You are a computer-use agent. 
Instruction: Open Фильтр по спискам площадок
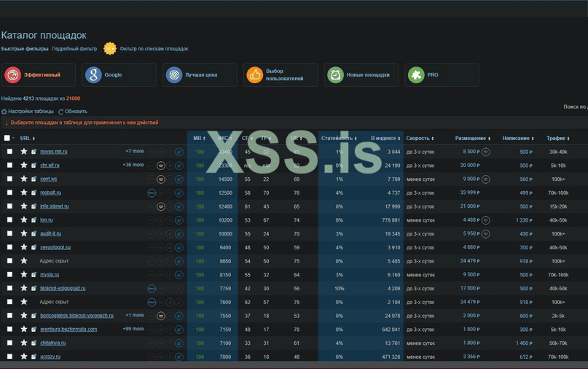[x=154, y=49]
